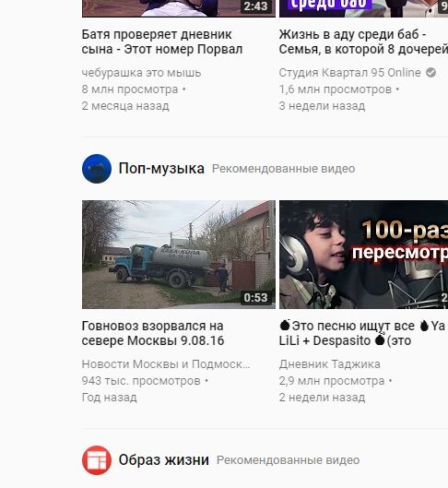
Task: Open video title Это песню ищут все
Action: click(x=363, y=333)
